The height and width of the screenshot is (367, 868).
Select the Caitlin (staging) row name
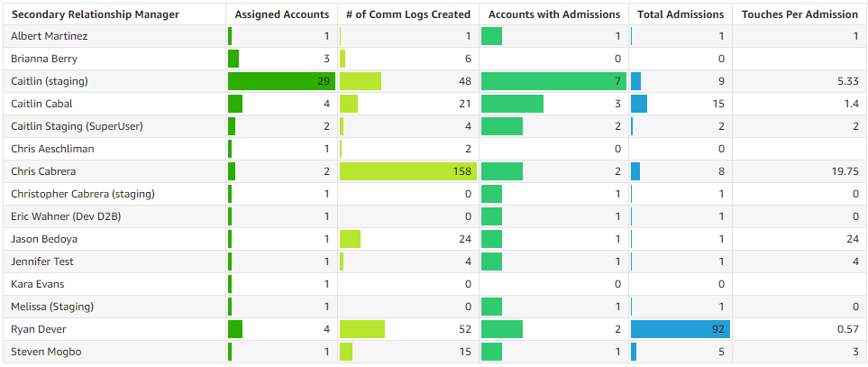(x=50, y=81)
